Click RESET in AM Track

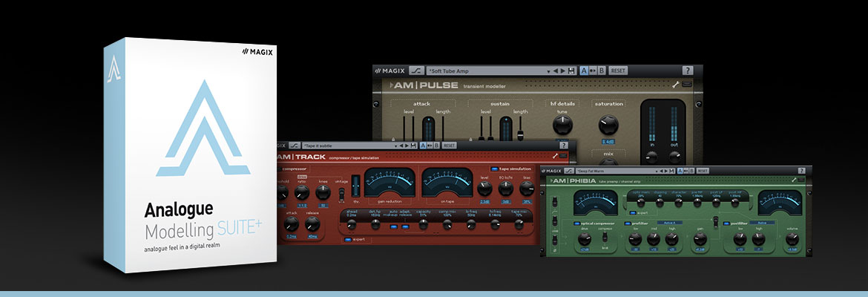[x=449, y=146]
